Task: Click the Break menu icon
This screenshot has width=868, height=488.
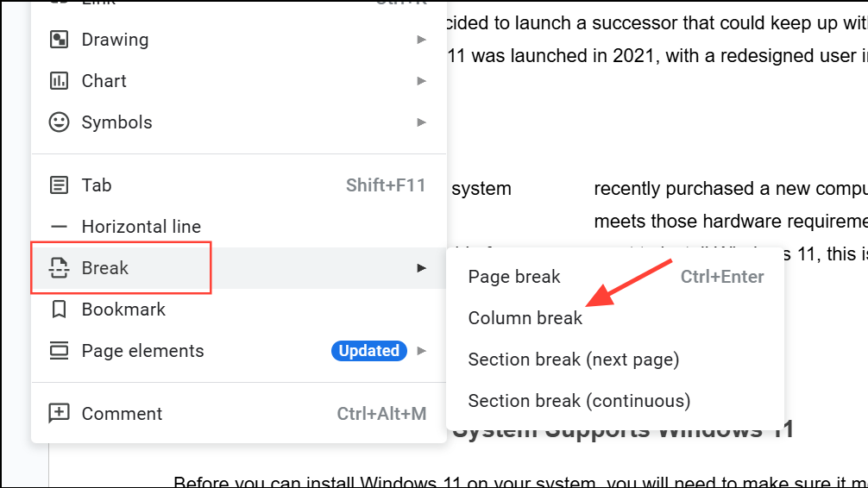Action: coord(59,268)
